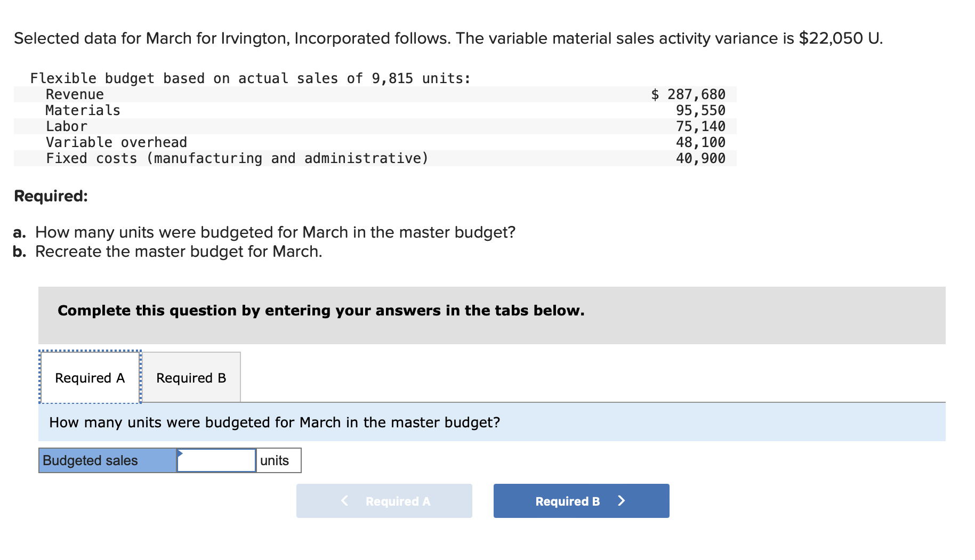The image size is (975, 560).
Task: Click the right chevron on Required B button
Action: 622,501
